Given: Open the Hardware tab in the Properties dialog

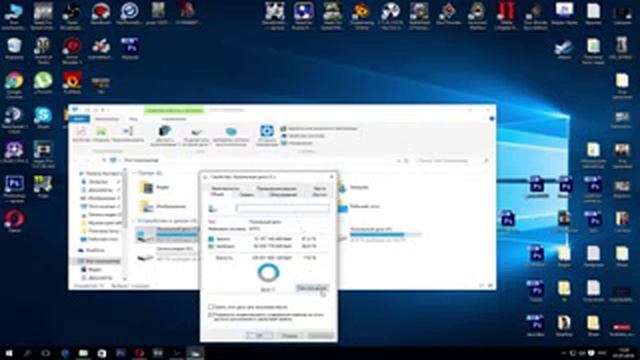Looking at the screenshot, I should point(283,195).
